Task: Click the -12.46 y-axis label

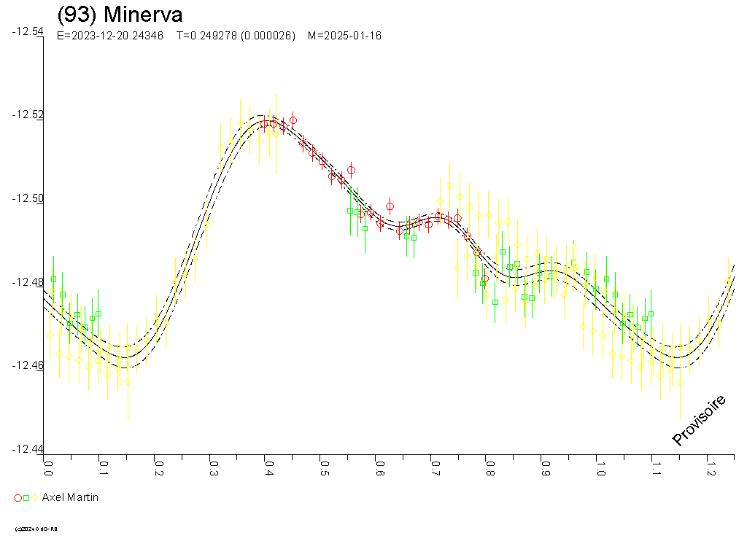Action: point(28,365)
